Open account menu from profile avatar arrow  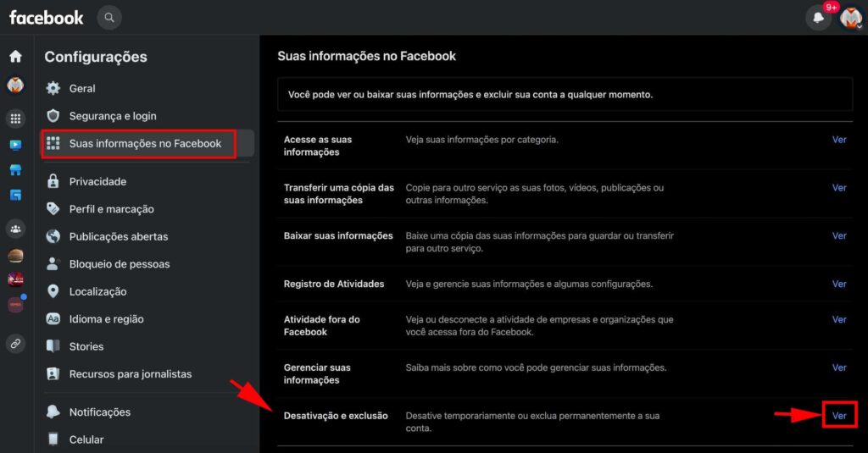click(x=851, y=18)
